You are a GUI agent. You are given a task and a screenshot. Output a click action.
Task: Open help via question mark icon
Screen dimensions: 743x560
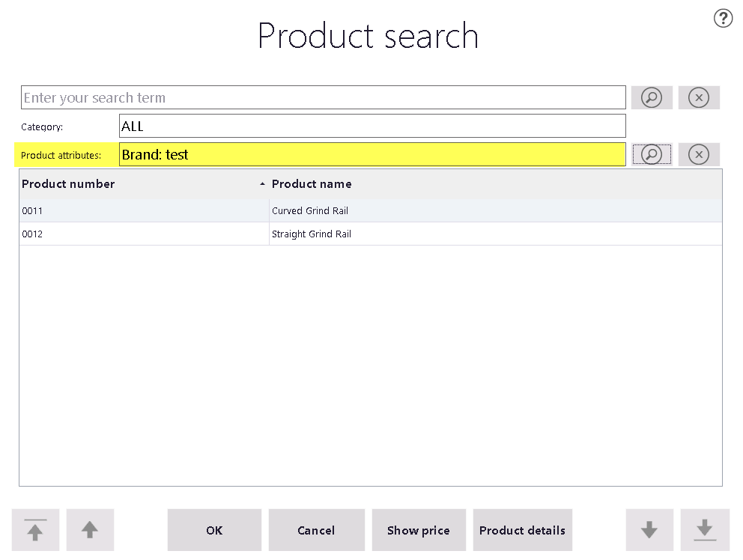pyautogui.click(x=723, y=19)
